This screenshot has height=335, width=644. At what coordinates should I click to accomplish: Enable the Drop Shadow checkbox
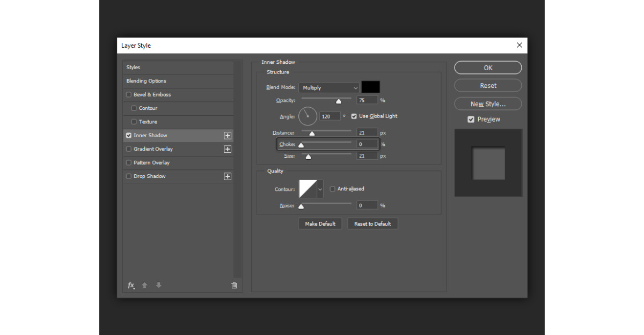tap(128, 176)
